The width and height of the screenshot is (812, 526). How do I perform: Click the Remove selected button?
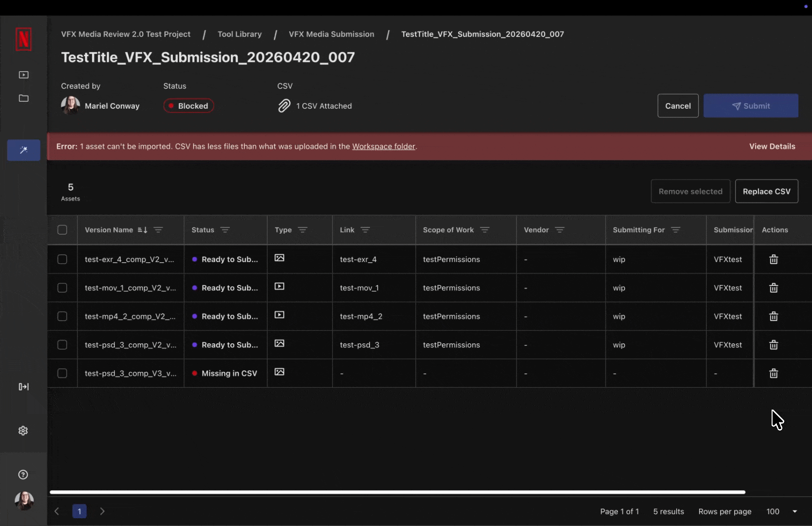(x=690, y=191)
